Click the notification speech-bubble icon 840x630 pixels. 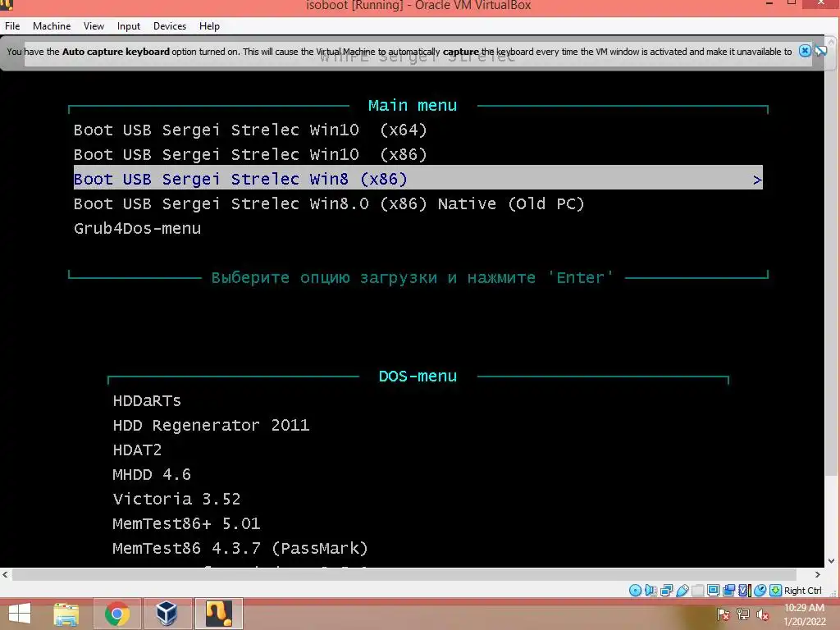coord(820,51)
